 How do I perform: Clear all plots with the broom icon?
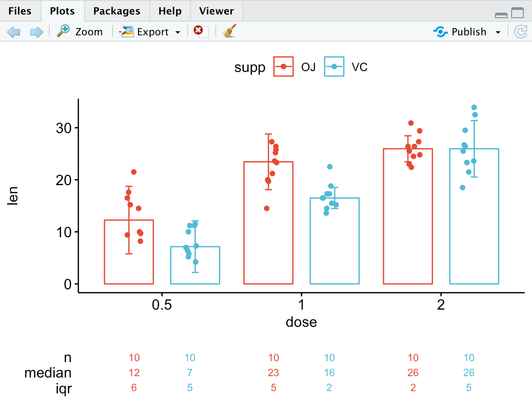[230, 31]
